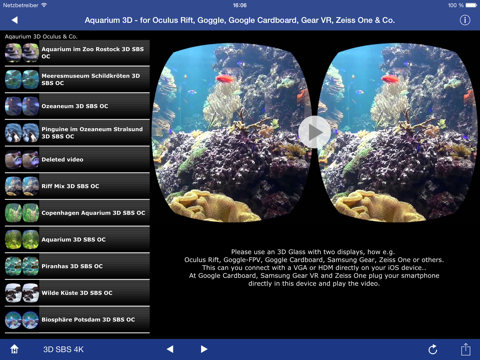480x360 pixels.
Task: Tap the Deleted video thumbnail
Action: click(22, 159)
